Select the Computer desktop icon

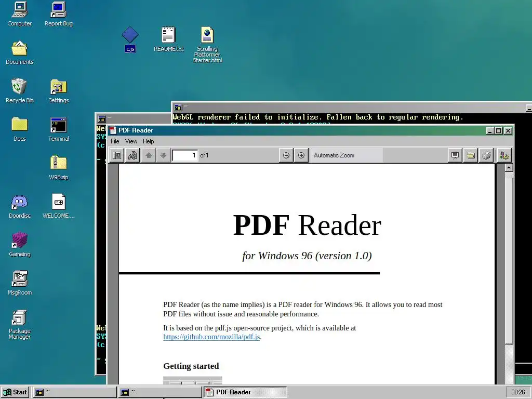coord(19,14)
